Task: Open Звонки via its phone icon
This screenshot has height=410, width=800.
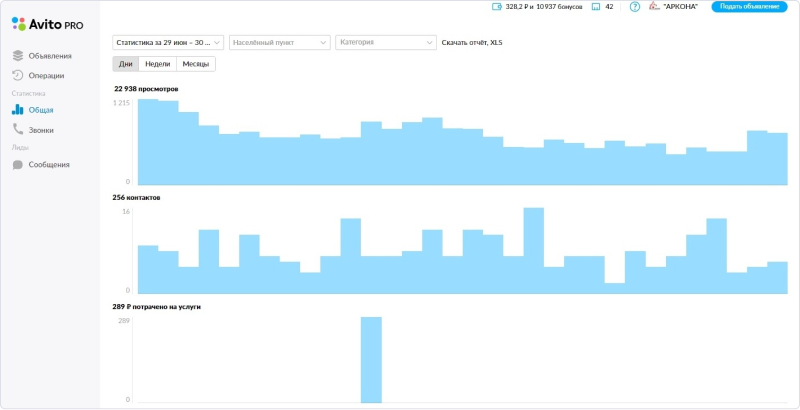Action: (x=18, y=130)
